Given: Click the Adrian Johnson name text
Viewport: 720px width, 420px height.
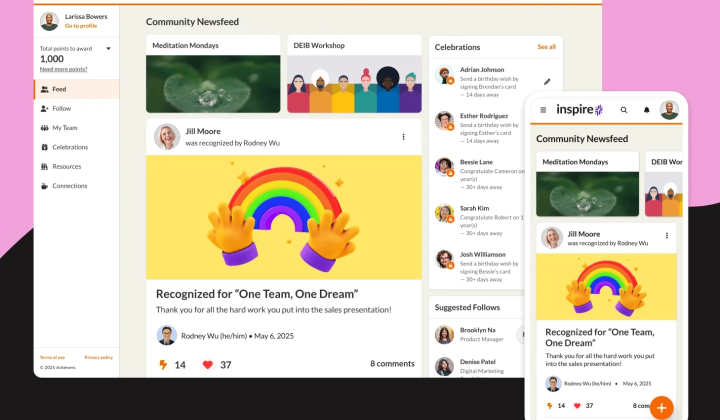Looking at the screenshot, I should (x=482, y=70).
